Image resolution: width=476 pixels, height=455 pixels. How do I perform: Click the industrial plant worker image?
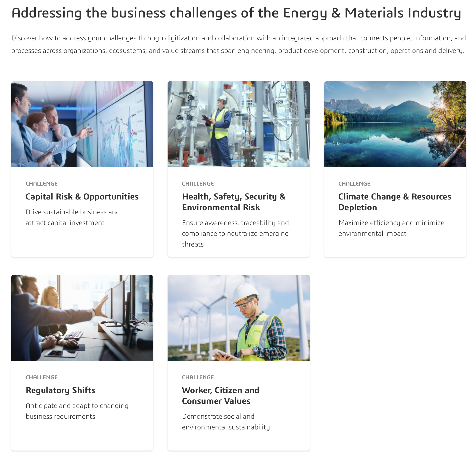(238, 124)
